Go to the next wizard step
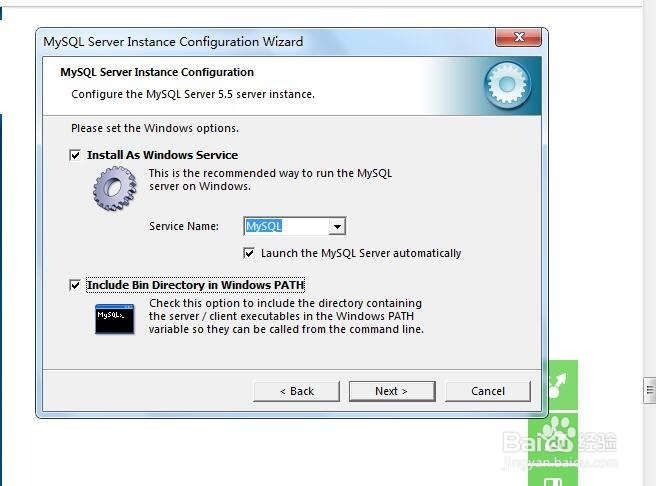The width and height of the screenshot is (656, 486). point(392,391)
